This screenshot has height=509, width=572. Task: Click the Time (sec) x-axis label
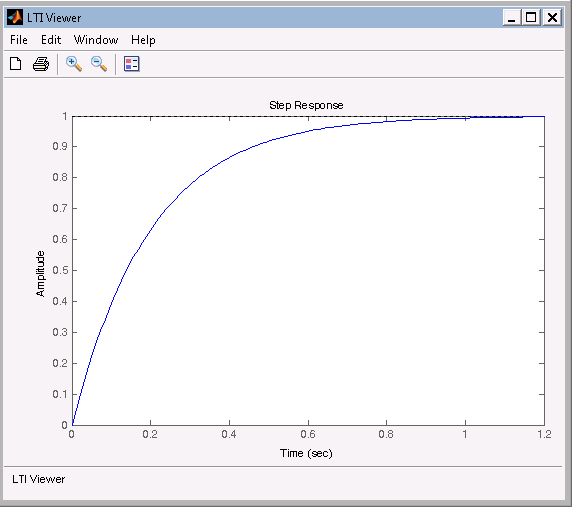(x=306, y=453)
